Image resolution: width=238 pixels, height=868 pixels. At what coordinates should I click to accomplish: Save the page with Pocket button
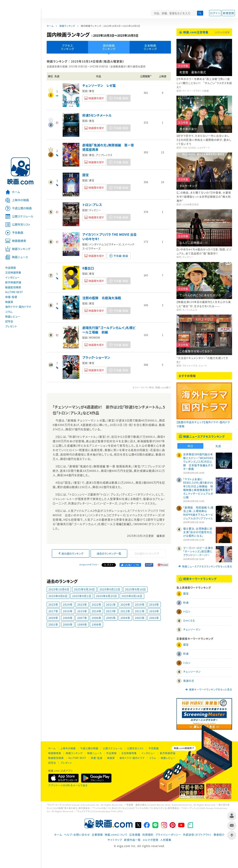(163, 565)
